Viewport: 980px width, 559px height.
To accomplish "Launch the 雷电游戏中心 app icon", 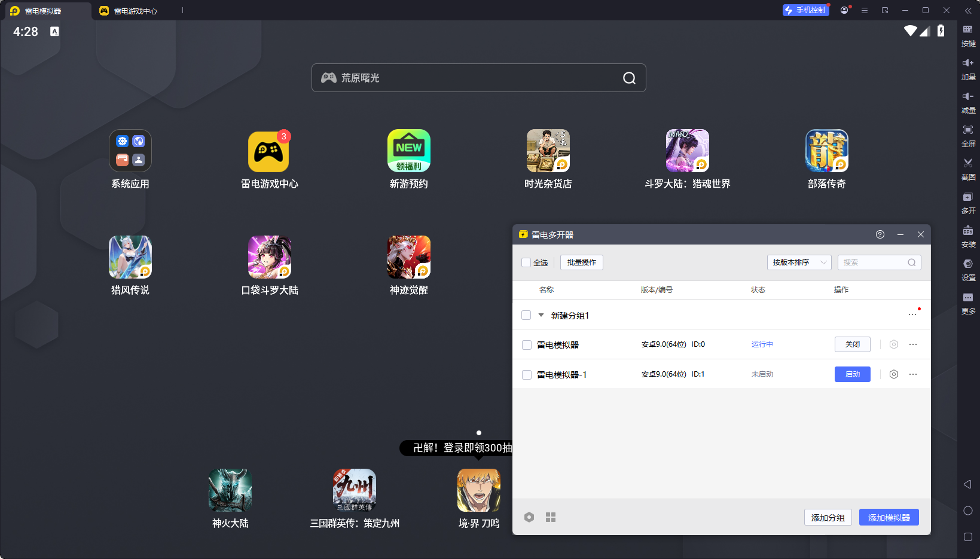I will (269, 152).
